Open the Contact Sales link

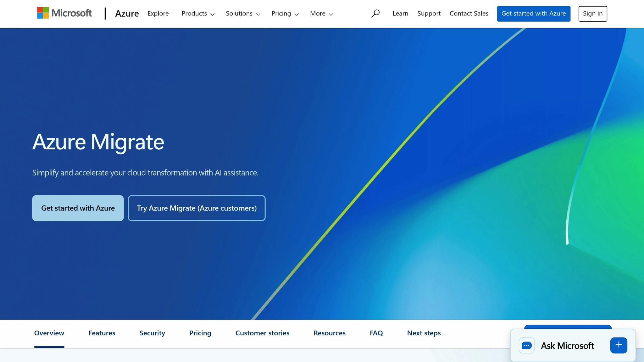469,13
